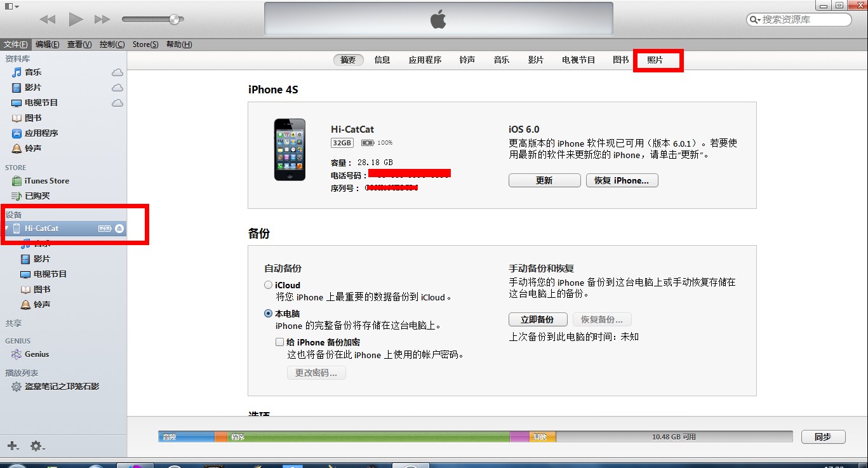Screen dimensions: 868x468
Task: Click the cloud icon beside library 电视节目
Action: 117,103
